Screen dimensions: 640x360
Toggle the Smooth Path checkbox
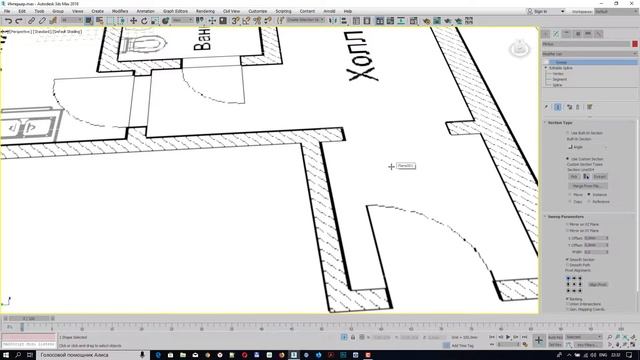coord(567,265)
